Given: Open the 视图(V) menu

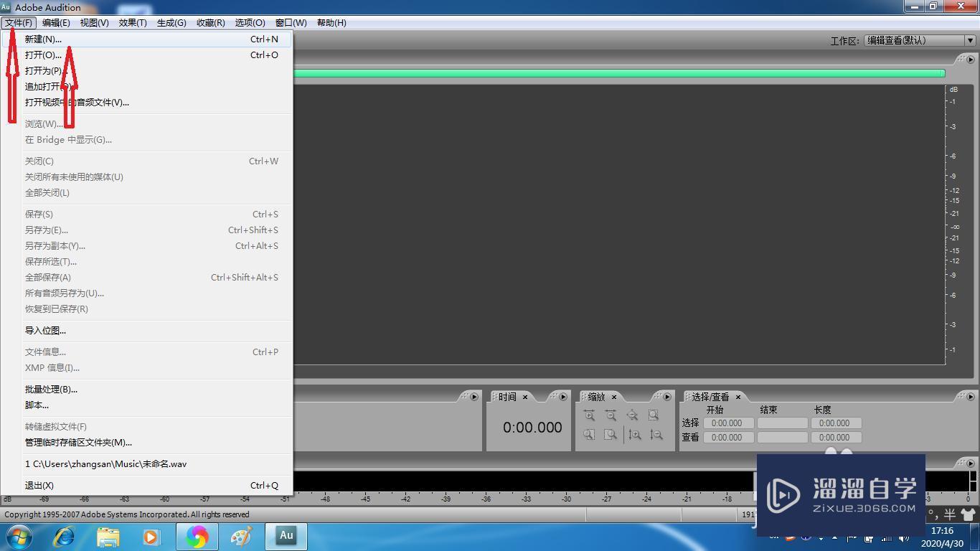Looking at the screenshot, I should 94,22.
